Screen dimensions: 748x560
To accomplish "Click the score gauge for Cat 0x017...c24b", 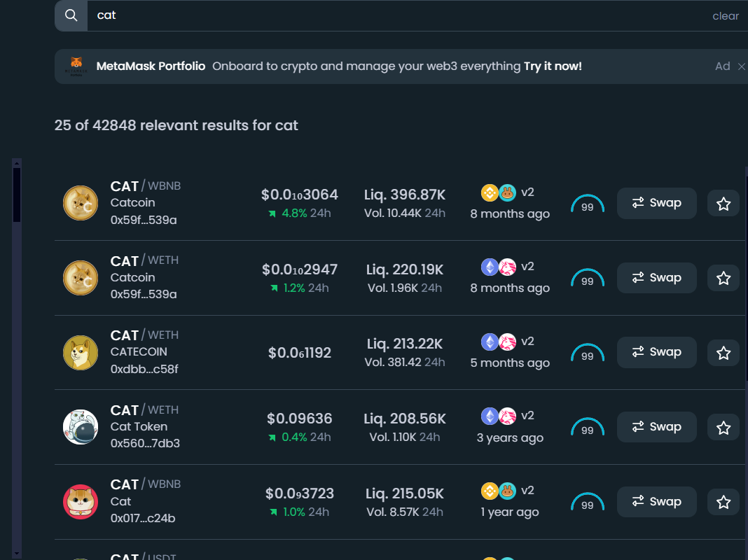I will click(587, 503).
